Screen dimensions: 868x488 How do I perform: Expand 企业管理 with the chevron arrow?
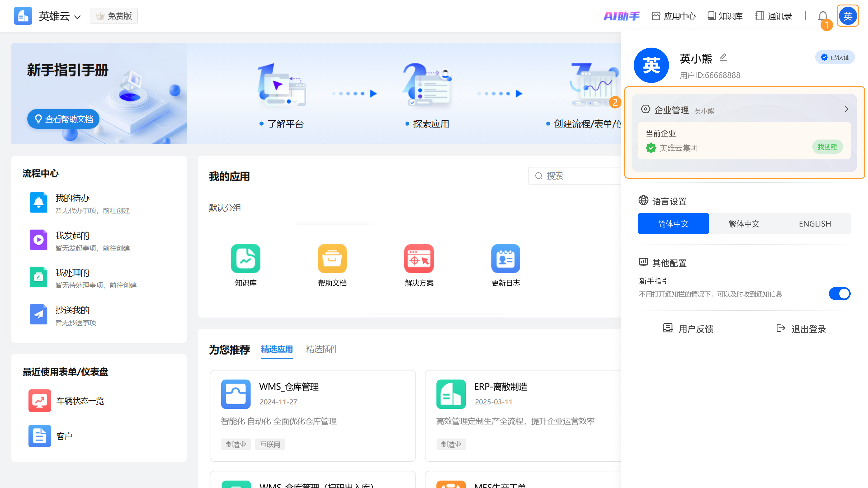coord(846,109)
